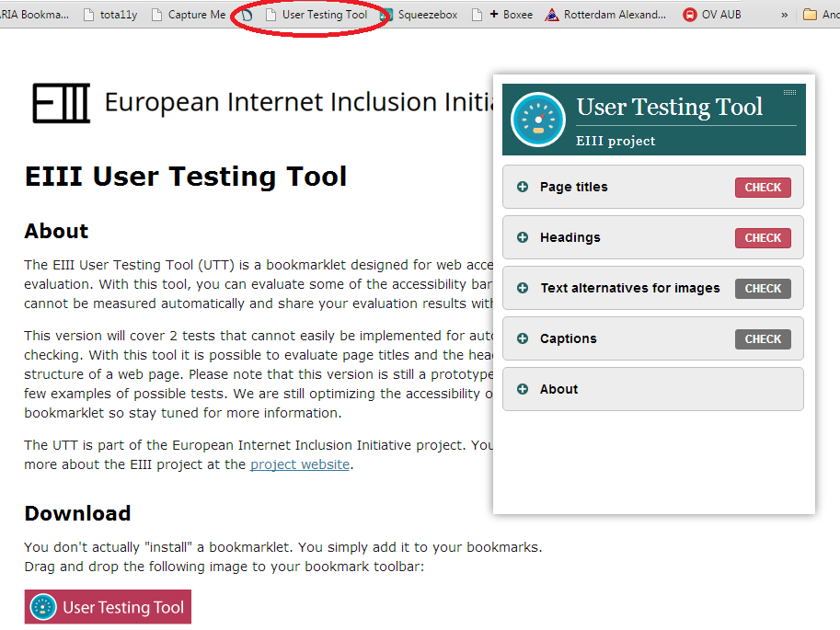Click 'European Internet Inclusion' header text
This screenshot has width=840, height=630.
[299, 102]
